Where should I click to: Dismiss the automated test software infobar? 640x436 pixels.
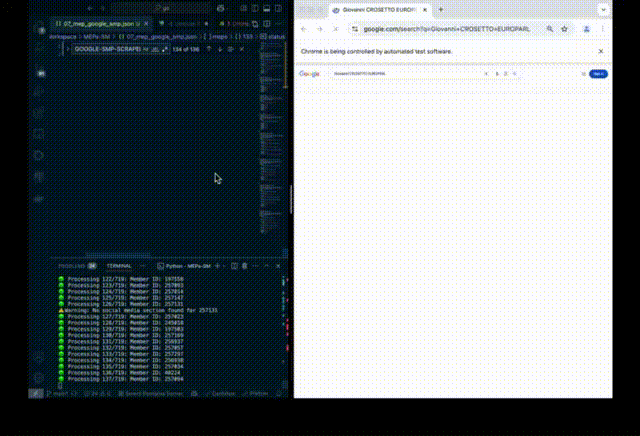point(601,51)
